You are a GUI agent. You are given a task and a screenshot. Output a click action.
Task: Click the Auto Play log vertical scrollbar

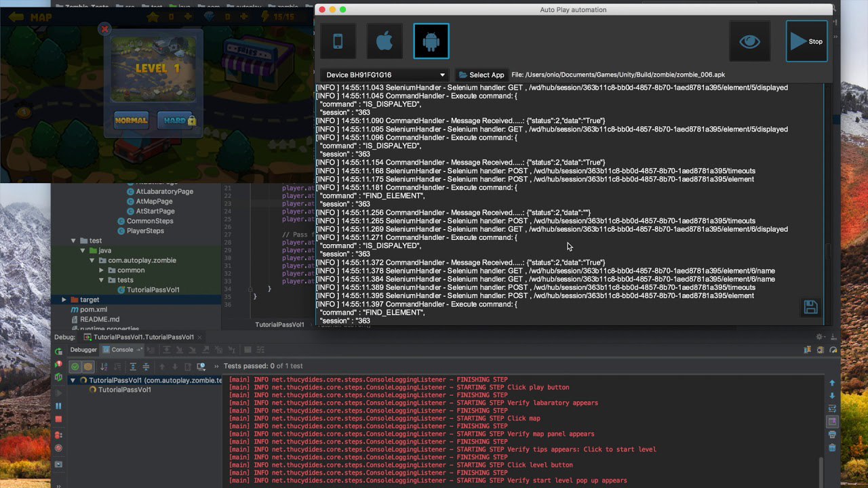tap(829, 251)
